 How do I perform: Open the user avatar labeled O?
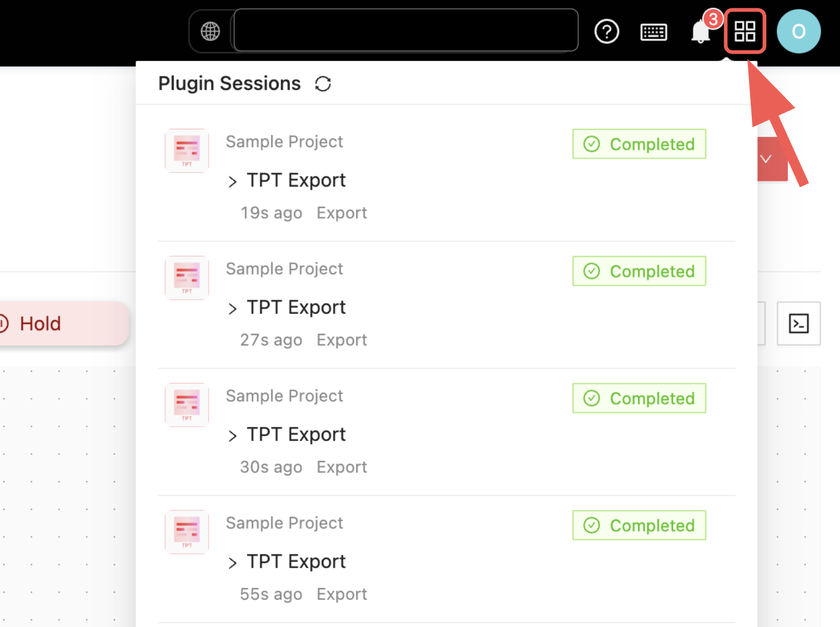click(798, 32)
